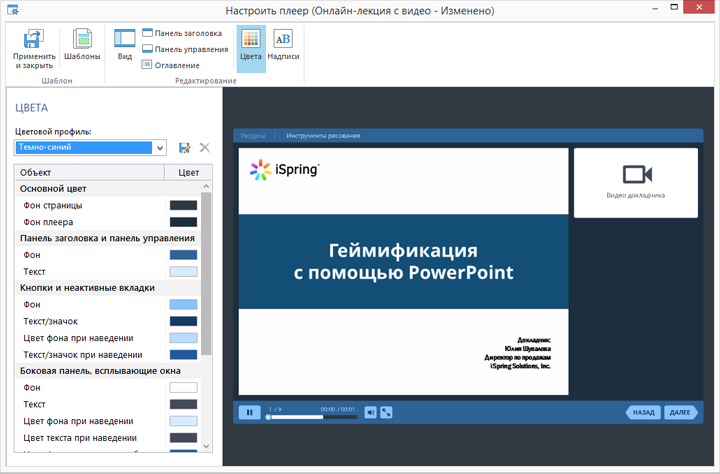This screenshot has height=474, width=720.
Task: Select Кнопки и неактивные вкладки group
Action: pos(108,288)
